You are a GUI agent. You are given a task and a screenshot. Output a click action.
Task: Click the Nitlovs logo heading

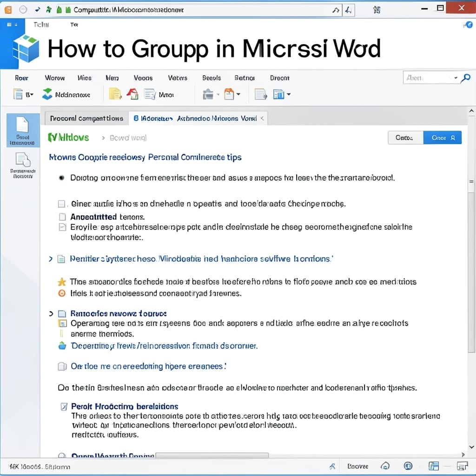click(69, 138)
